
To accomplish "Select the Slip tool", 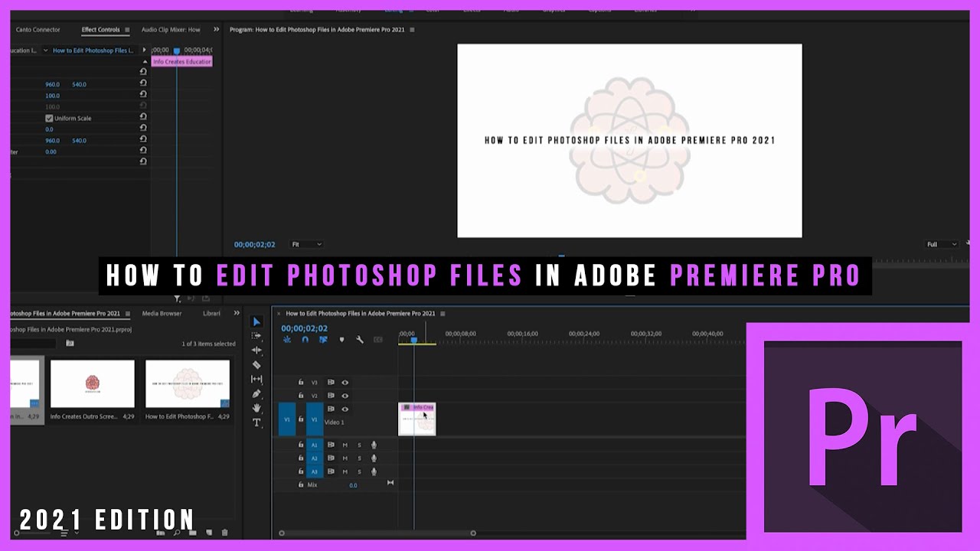I will point(256,379).
